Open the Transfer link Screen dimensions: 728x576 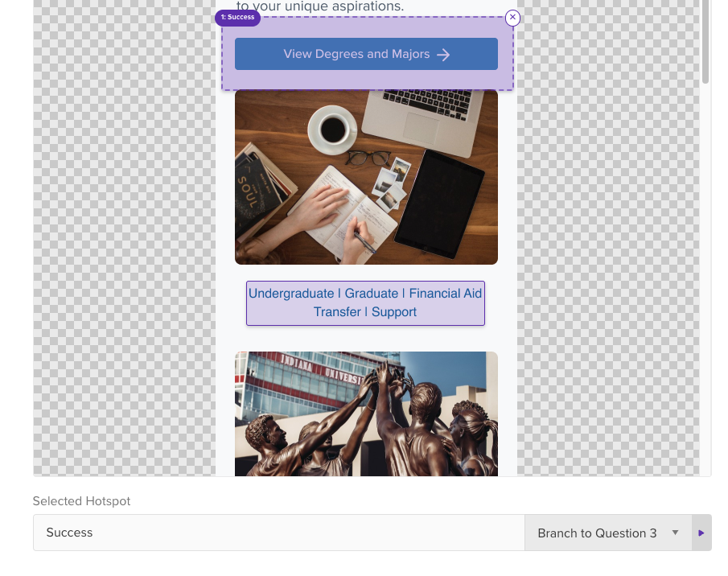tap(337, 312)
